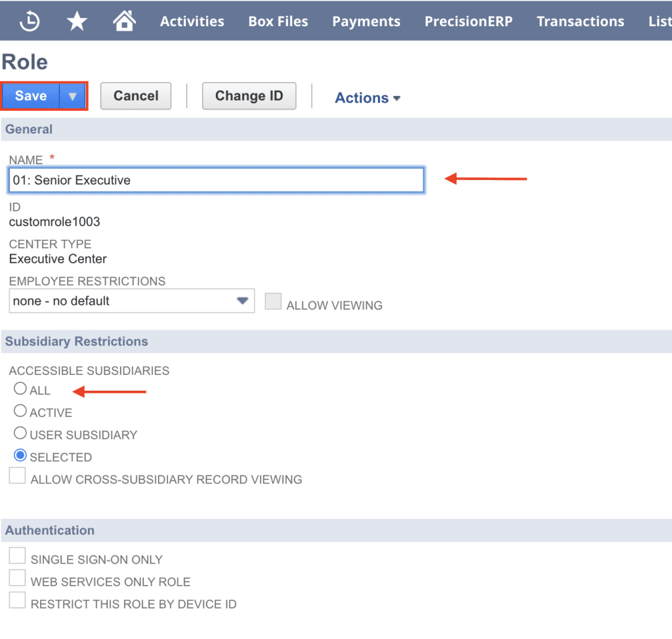The width and height of the screenshot is (672, 639).
Task: Open the Recent Records clock icon
Action: coord(30,21)
